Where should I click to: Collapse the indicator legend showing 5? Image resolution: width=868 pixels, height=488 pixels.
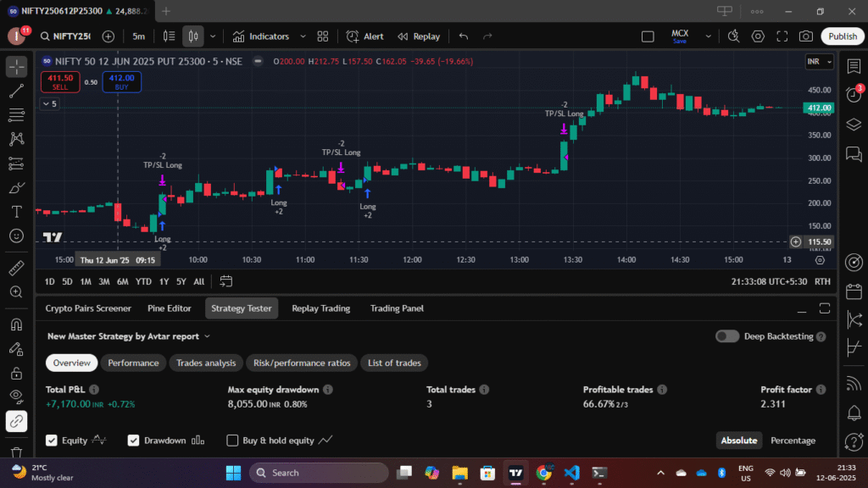50,104
